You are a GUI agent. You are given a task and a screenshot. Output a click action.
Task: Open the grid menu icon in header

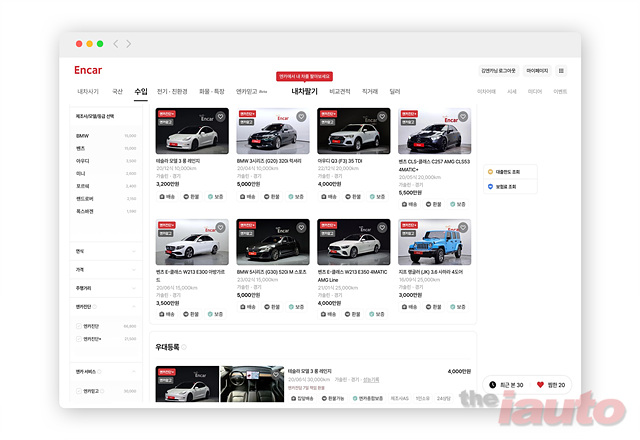tap(561, 71)
